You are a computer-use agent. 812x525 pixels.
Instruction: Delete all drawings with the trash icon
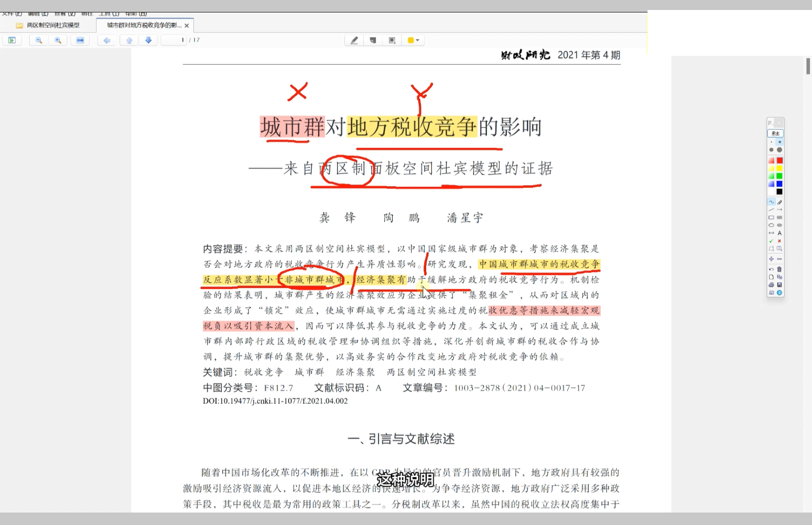pos(780,269)
